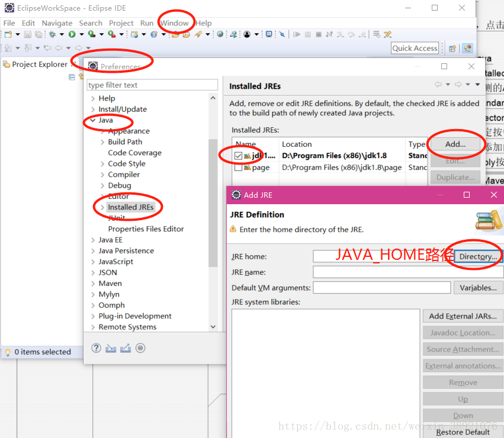Click the Search flashlight toolbar icon

[198, 34]
